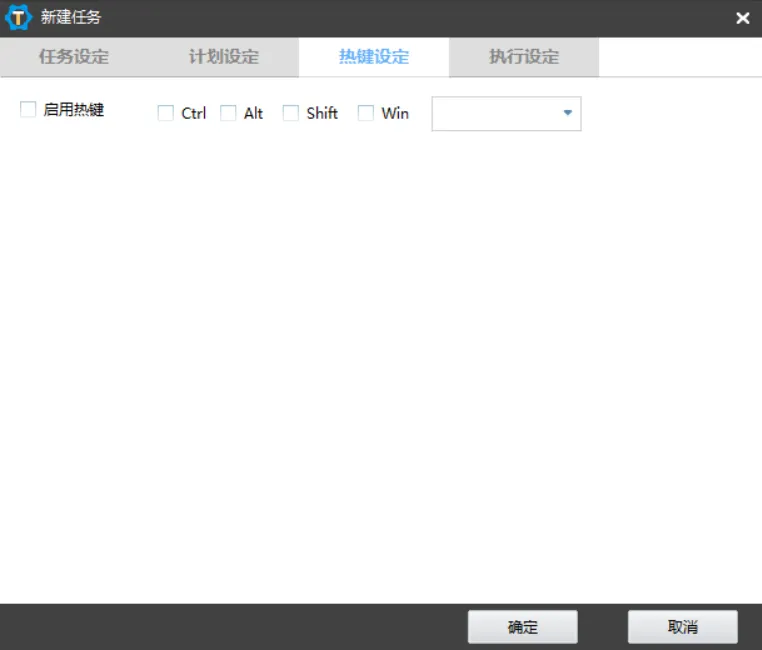Check the Alt modifier checkbox
Viewport: 762px width, 650px height.
(228, 113)
